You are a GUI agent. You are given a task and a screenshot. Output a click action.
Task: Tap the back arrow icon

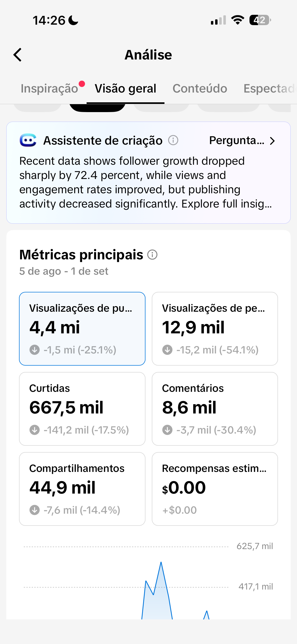click(17, 55)
